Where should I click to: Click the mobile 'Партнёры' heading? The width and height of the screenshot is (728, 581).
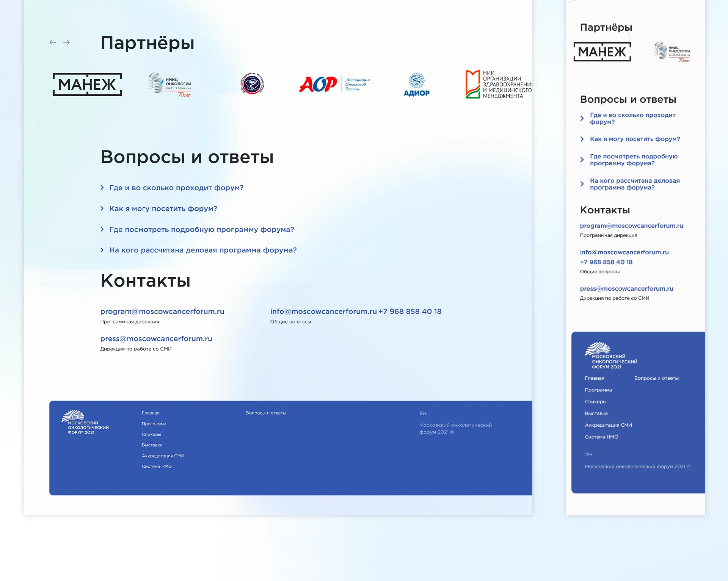[606, 27]
